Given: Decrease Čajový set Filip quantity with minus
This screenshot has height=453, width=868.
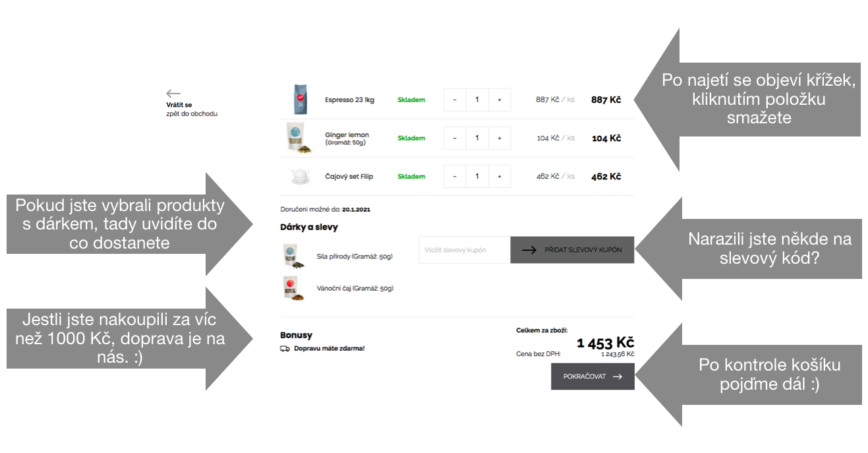Looking at the screenshot, I should coord(455,176).
